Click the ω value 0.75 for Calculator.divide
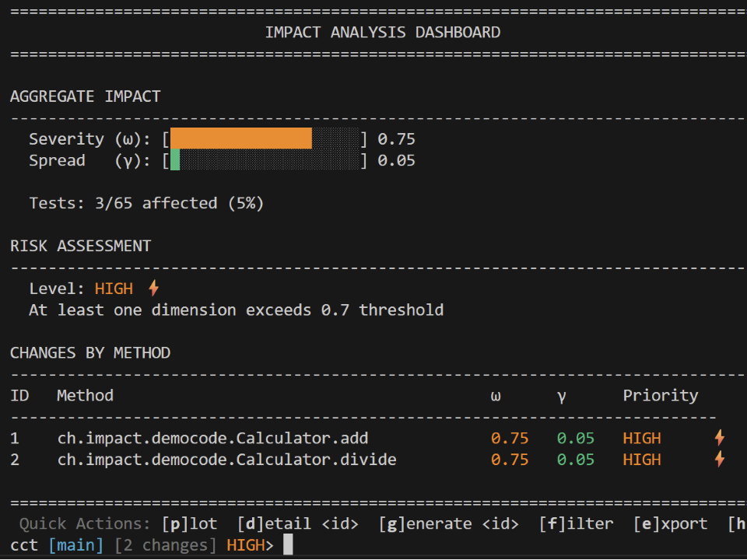 tap(510, 460)
